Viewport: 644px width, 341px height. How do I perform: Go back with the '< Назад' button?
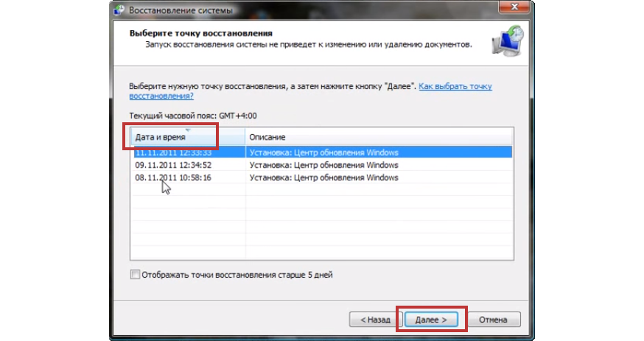(x=375, y=320)
